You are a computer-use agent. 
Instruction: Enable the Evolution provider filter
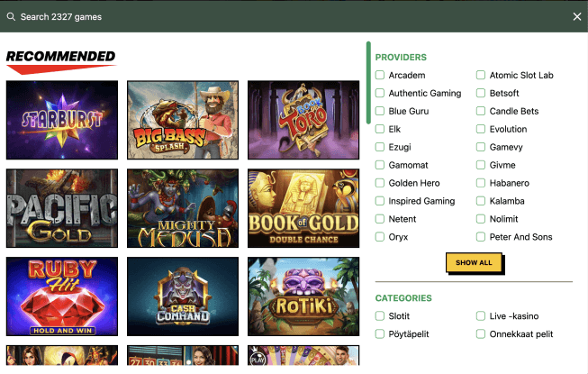pos(481,129)
